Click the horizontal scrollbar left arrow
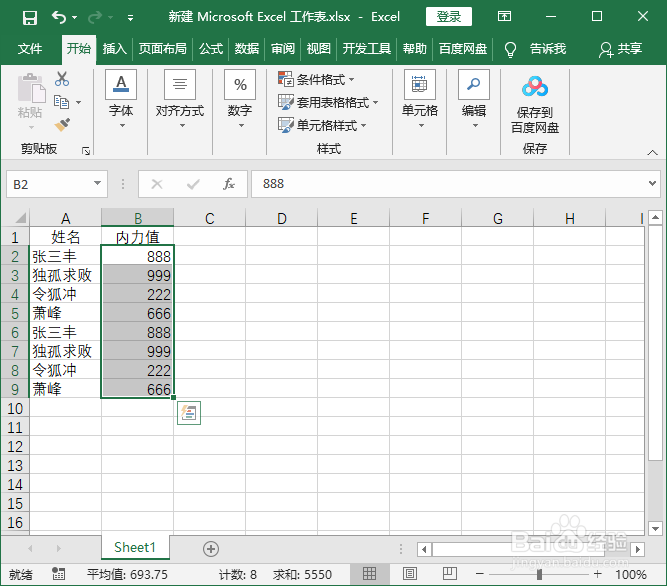Image resolution: width=667 pixels, height=586 pixels. (424, 549)
